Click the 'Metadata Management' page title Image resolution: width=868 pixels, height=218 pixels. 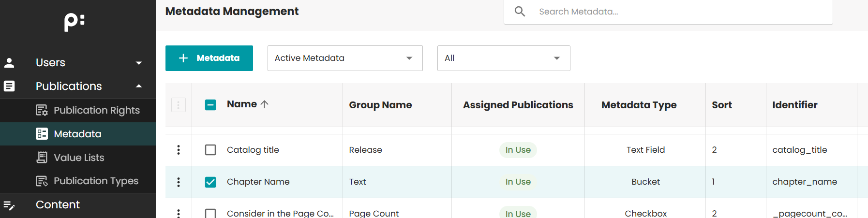(x=232, y=11)
